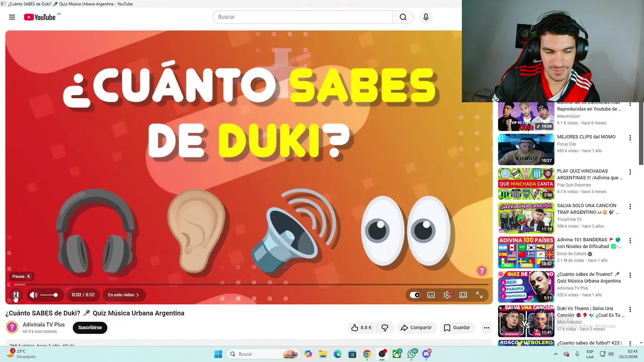Viewport: 644px width, 362px height.
Task: Click the 'Play Quiz Deportes' channel name
Action: [574, 185]
